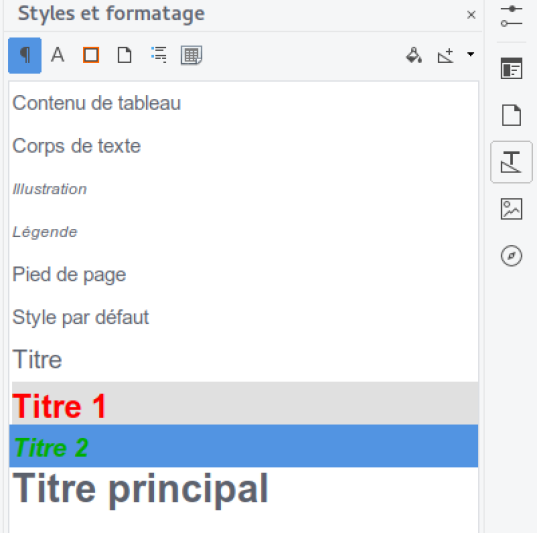Open style actions dropdown arrow

471,54
